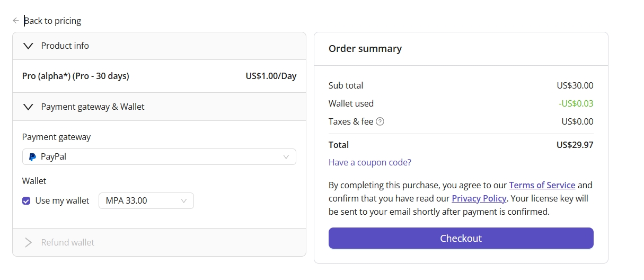The image size is (644, 280).
Task: Click the Taxes & fee help icon
Action: [x=380, y=121]
